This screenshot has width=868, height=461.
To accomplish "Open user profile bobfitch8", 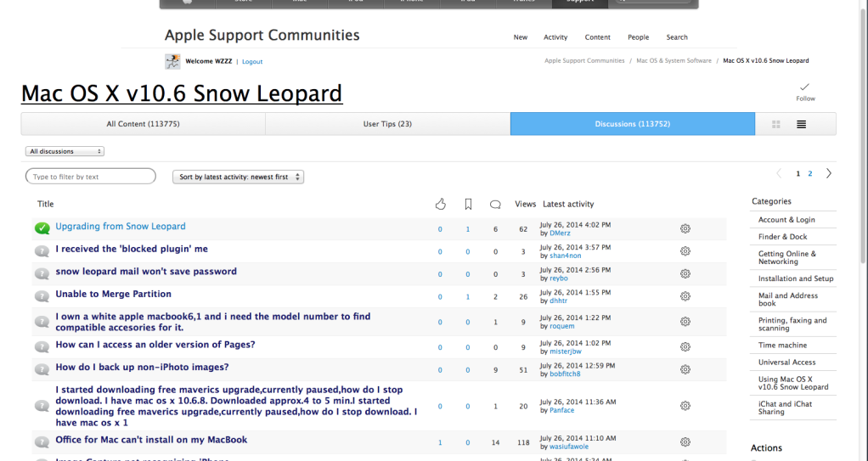I will [565, 374].
